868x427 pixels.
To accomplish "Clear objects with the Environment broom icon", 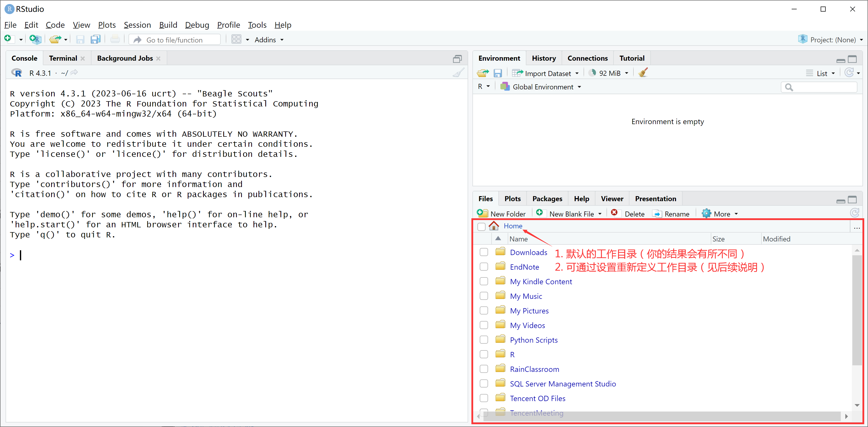I will [x=642, y=73].
